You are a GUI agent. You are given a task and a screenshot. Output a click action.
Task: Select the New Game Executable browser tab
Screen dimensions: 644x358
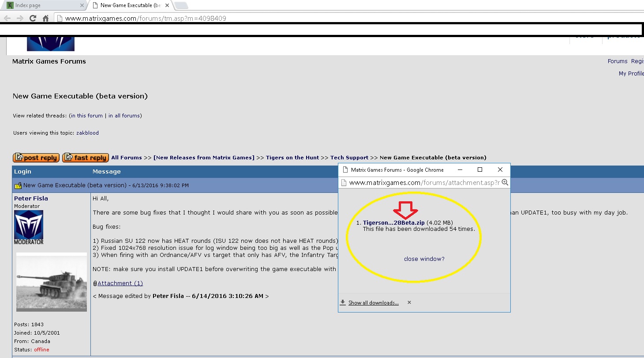(x=131, y=5)
